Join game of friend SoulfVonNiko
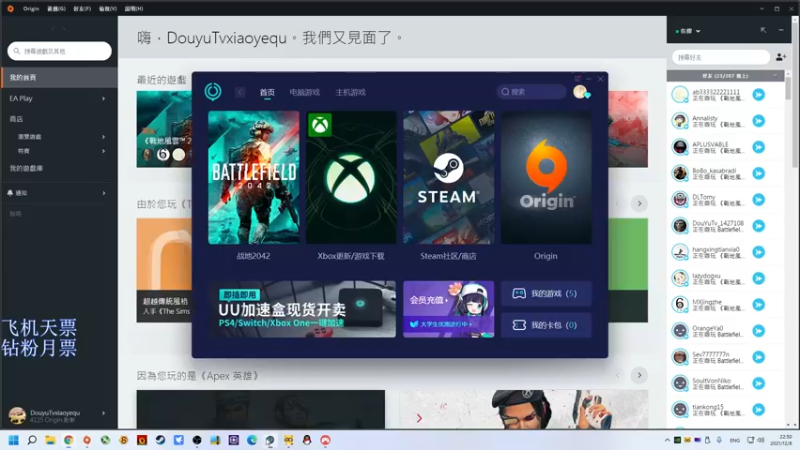Image resolution: width=800 pixels, height=450 pixels. tap(759, 383)
